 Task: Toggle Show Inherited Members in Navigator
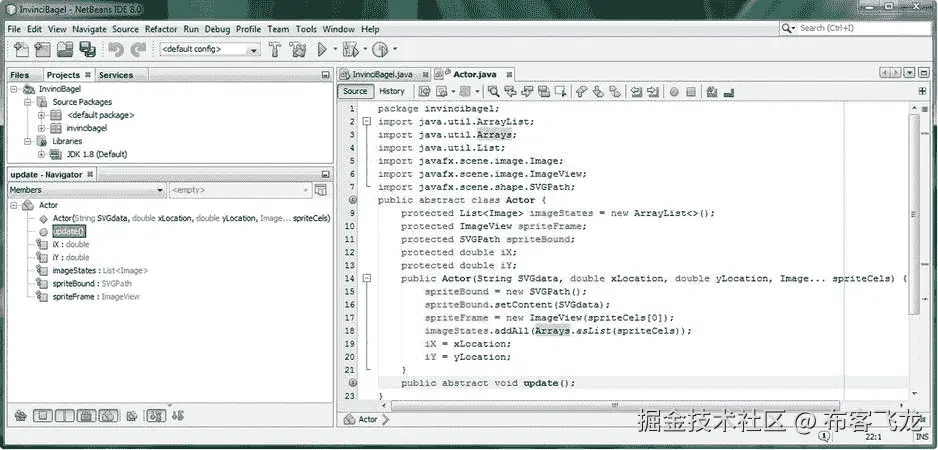(x=20, y=415)
